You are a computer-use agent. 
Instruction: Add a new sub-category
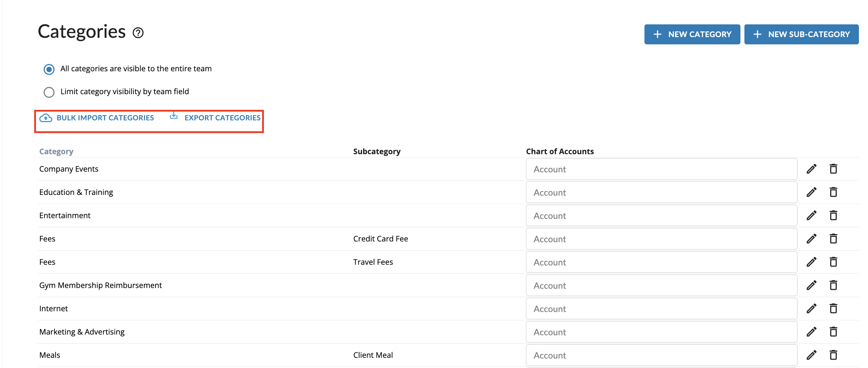click(x=801, y=35)
